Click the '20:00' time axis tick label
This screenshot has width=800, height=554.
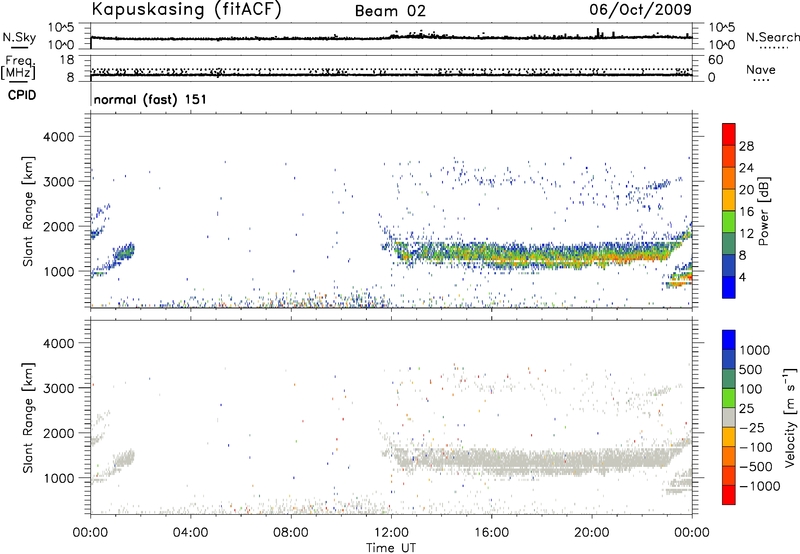pos(591,533)
